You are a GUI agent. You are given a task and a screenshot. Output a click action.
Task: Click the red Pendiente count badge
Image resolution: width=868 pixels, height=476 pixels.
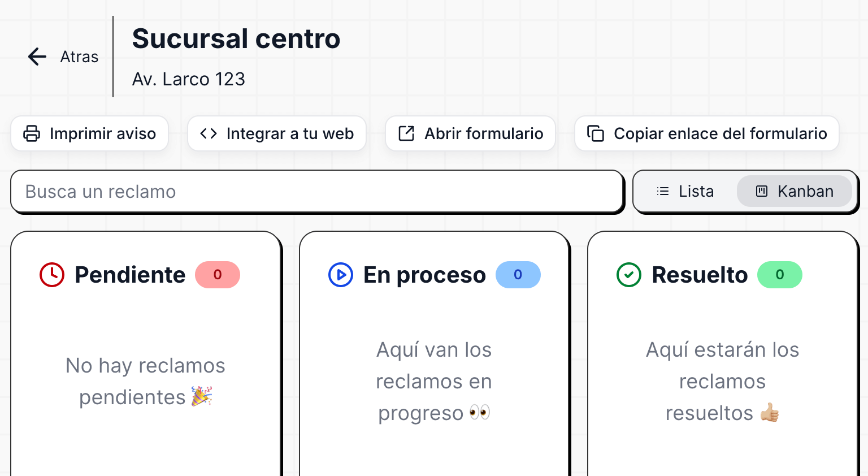218,275
